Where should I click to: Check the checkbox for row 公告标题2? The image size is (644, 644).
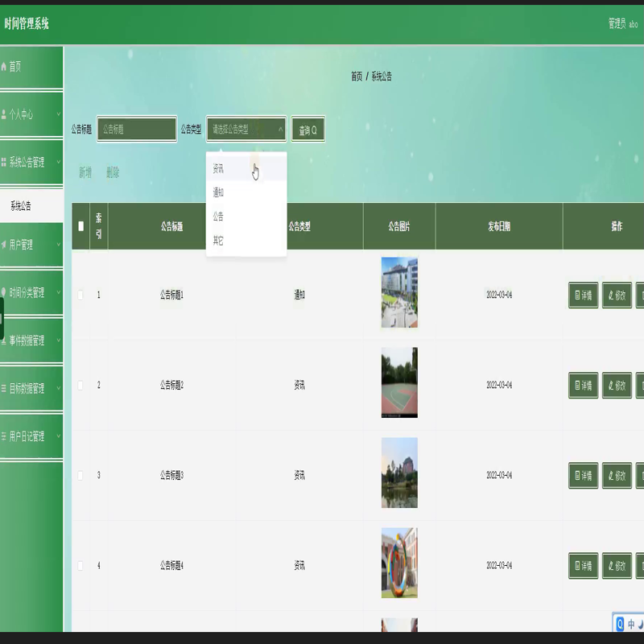(80, 386)
